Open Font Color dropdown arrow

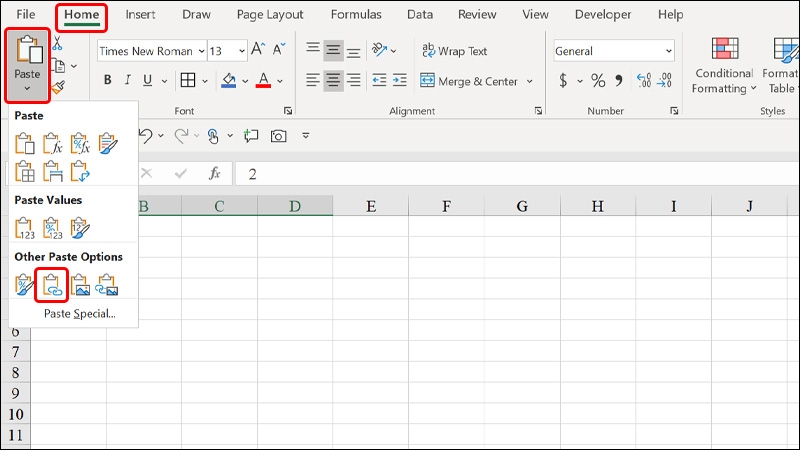280,81
